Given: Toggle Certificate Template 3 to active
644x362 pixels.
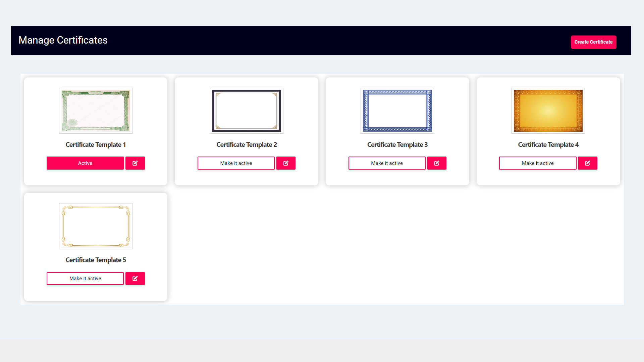Looking at the screenshot, I should (x=387, y=163).
